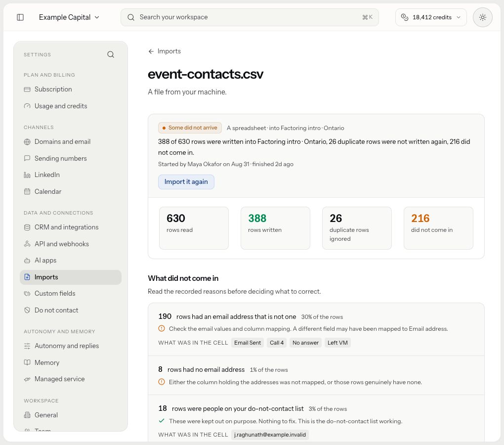
Task: Click 'rows had no email address' text
Action: tap(206, 370)
